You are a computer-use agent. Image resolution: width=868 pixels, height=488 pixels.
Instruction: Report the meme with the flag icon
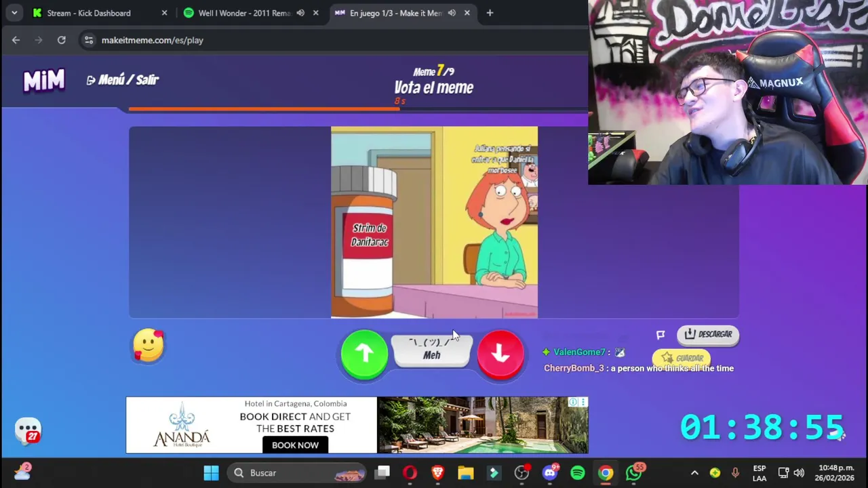pos(660,335)
